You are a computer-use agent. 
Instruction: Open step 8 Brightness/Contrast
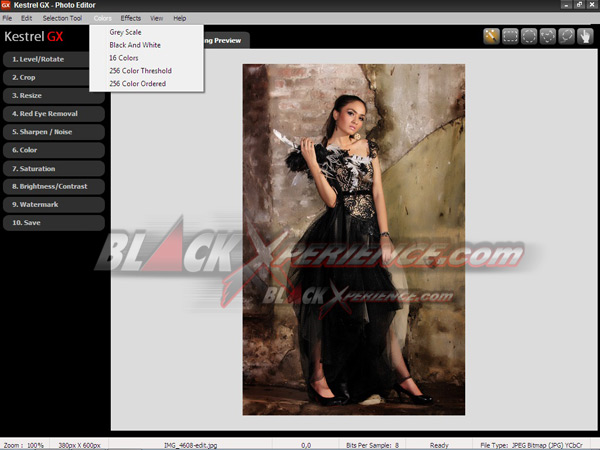point(54,186)
